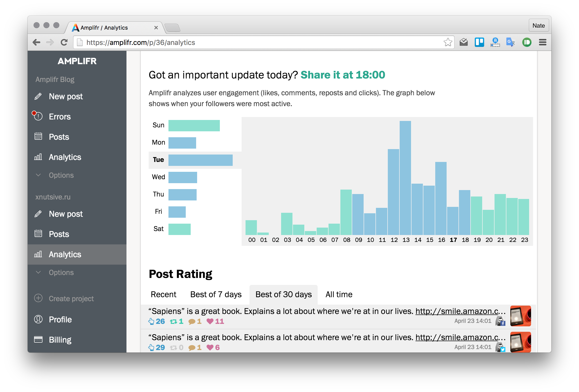Screen dimensions: 579x392
Task: Click the plus icon for Create project
Action: click(x=38, y=298)
